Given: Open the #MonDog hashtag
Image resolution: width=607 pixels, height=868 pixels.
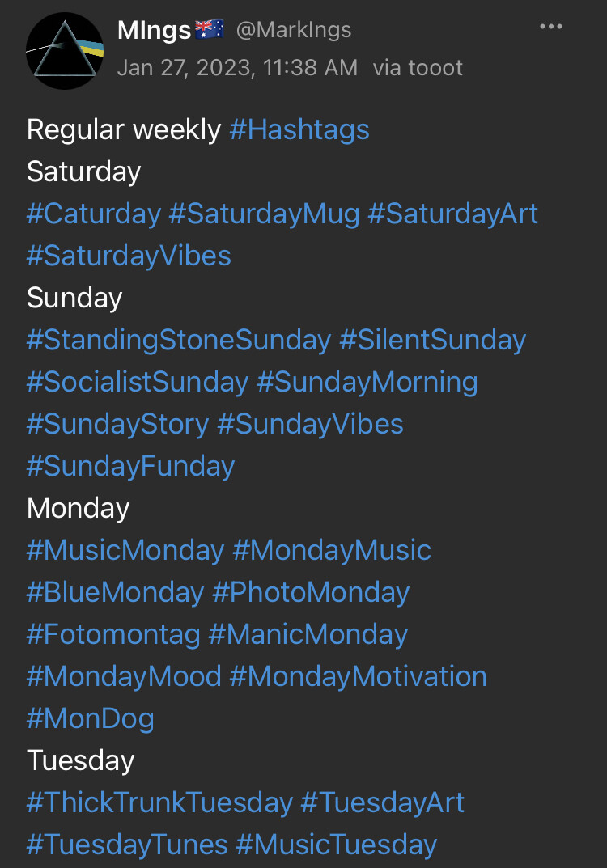Looking at the screenshot, I should tap(90, 718).
